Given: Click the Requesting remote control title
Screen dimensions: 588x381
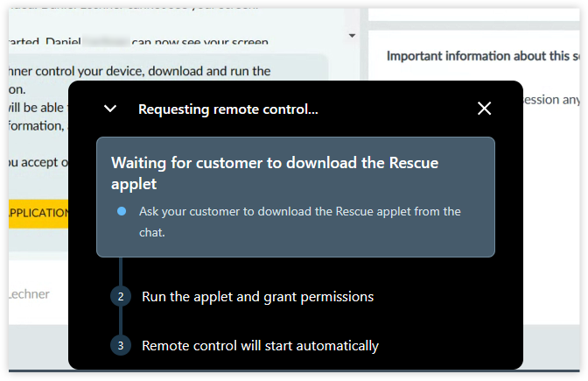Looking at the screenshot, I should (x=228, y=109).
